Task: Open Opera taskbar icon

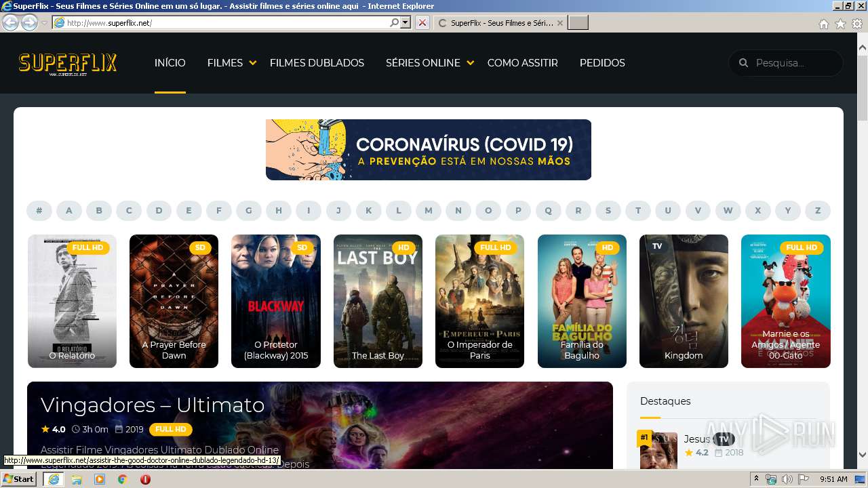Action: tap(145, 479)
